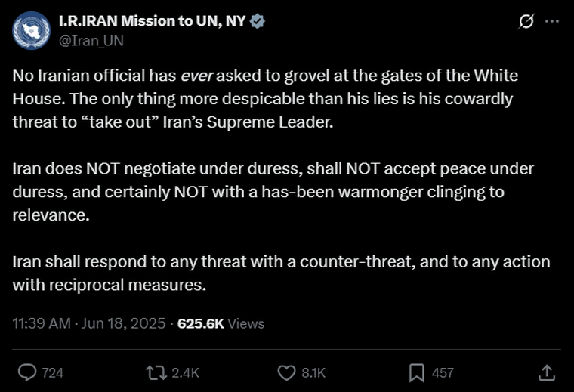574x392 pixels.
Task: Click the Grok explain-post icon
Action: (x=526, y=22)
